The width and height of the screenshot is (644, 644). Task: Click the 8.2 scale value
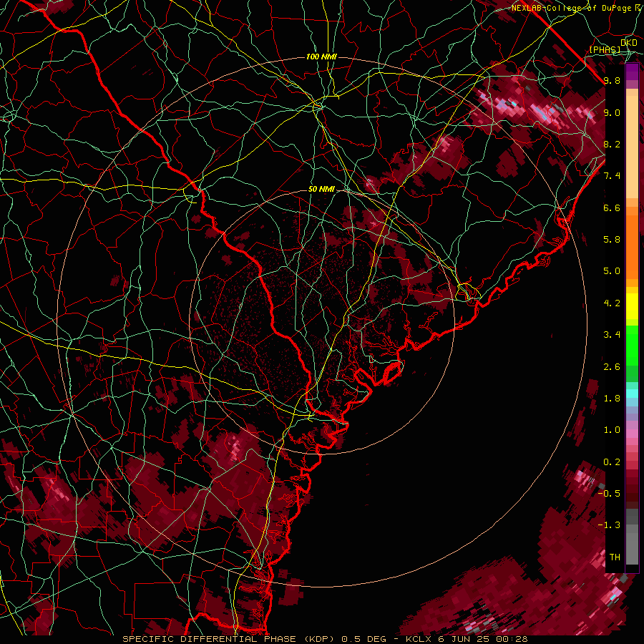[612, 144]
